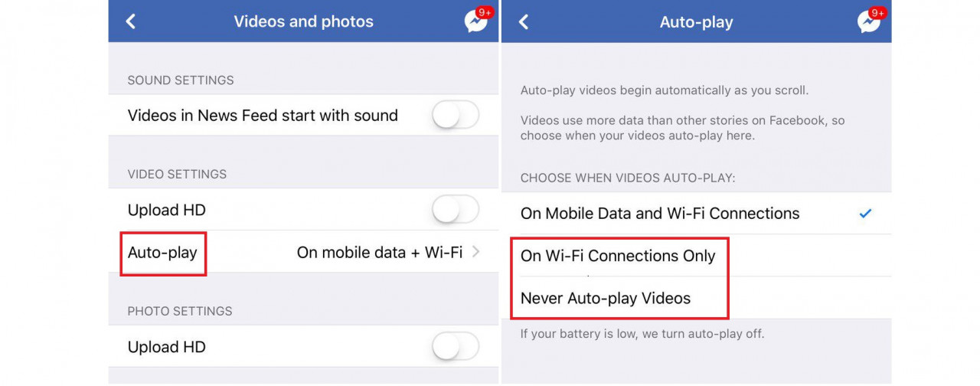The height and width of the screenshot is (386, 980).
Task: Tap the 9+ notification badge in Auto-play header
Action: coord(877,12)
